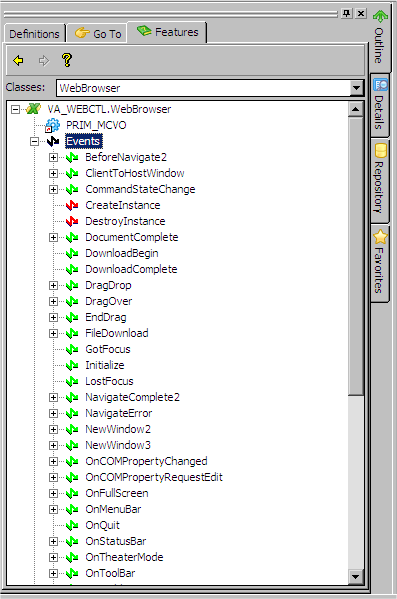Image resolution: width=397 pixels, height=599 pixels.
Task: Click the PRIM_MCVO gear icon
Action: (52, 125)
